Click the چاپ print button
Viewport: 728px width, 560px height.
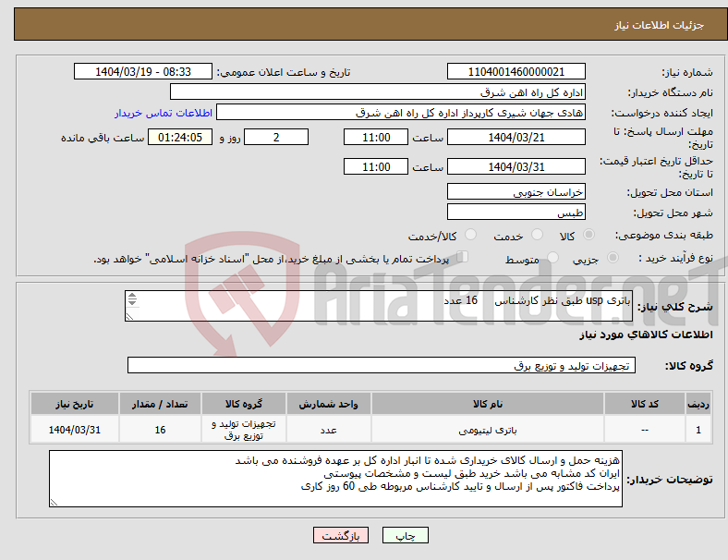point(406,535)
